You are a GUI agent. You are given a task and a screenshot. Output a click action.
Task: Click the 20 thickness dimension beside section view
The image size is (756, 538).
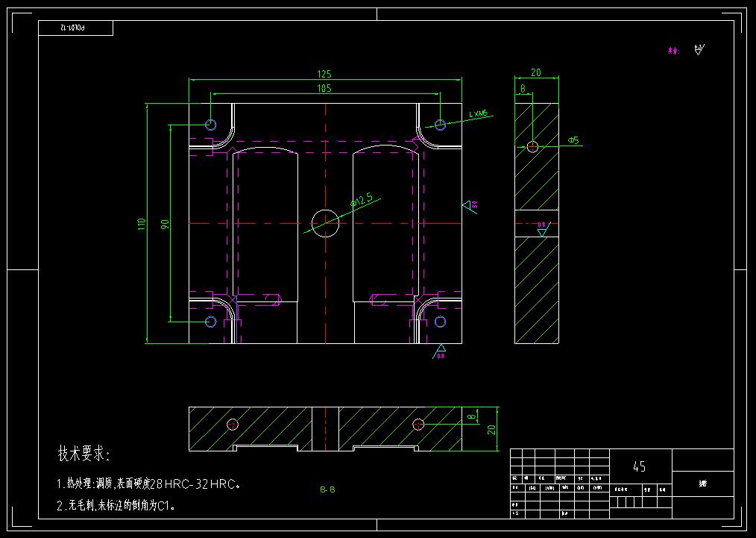pos(491,429)
